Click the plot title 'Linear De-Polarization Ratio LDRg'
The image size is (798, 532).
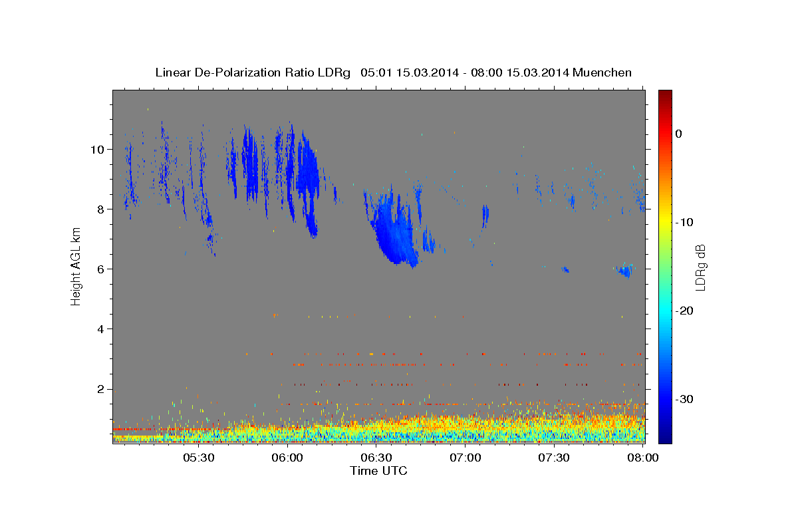click(x=253, y=72)
